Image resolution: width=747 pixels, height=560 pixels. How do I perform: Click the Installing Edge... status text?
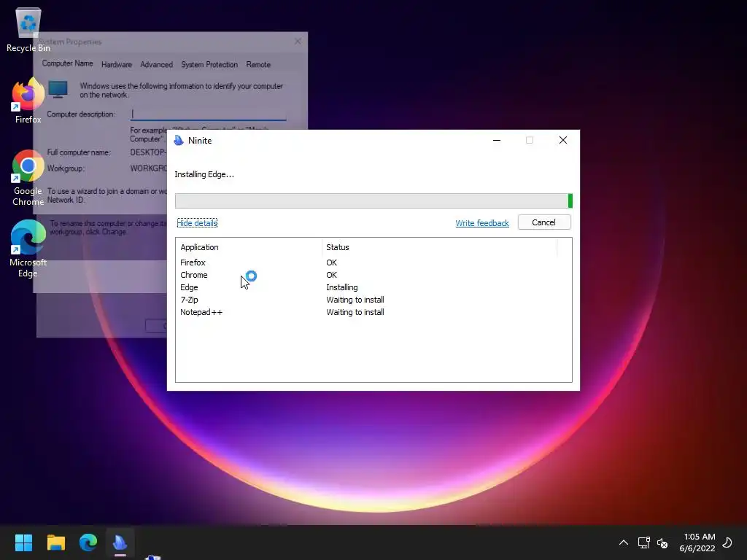(204, 174)
